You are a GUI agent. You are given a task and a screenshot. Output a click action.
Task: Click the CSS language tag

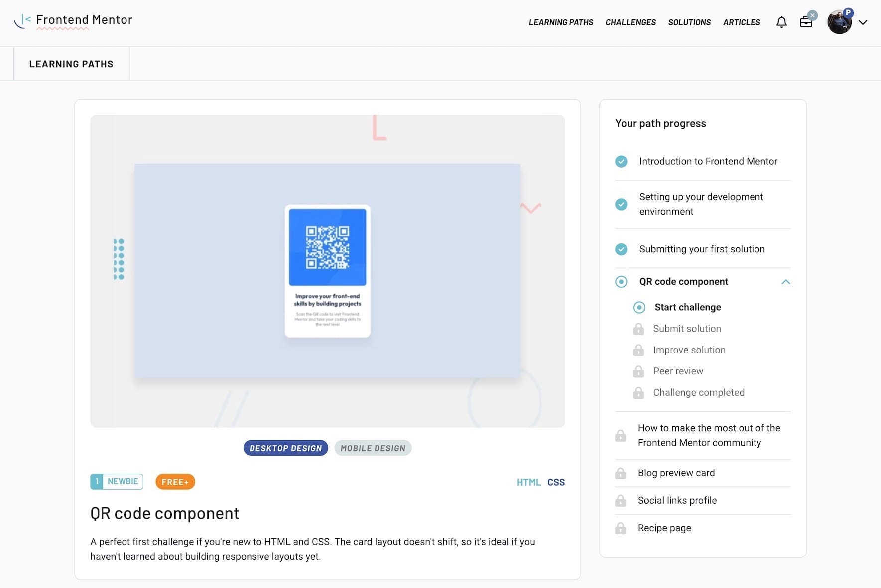coord(556,482)
